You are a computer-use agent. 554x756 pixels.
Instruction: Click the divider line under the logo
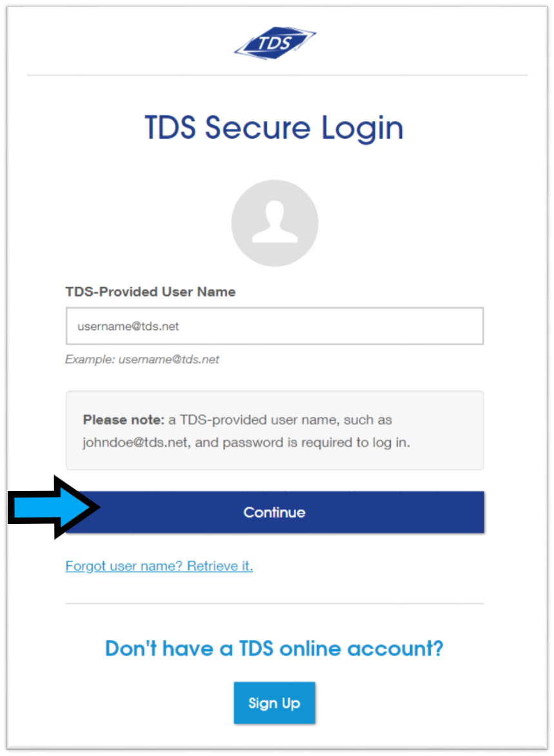coord(277,75)
